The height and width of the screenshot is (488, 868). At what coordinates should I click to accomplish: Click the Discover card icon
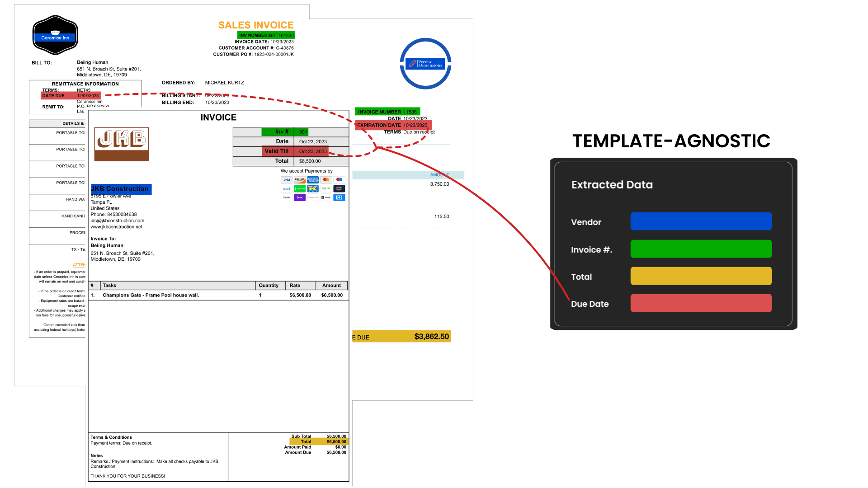tap(300, 180)
